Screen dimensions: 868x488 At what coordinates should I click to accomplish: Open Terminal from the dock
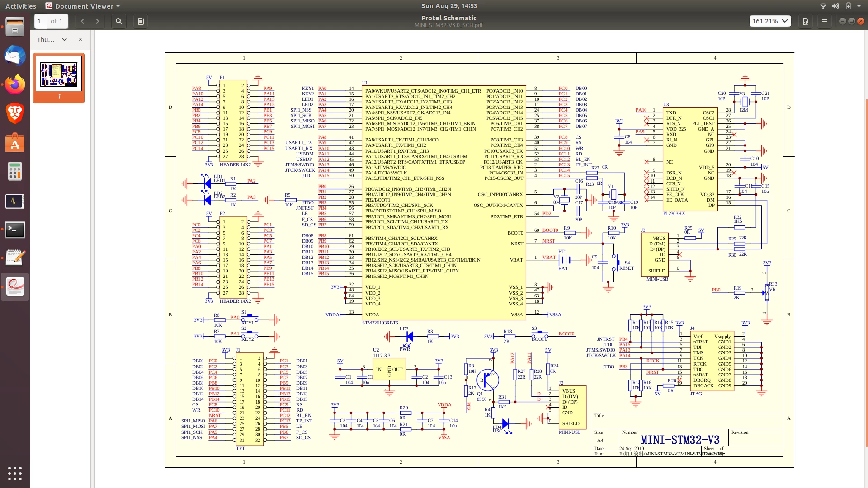pyautogui.click(x=15, y=230)
